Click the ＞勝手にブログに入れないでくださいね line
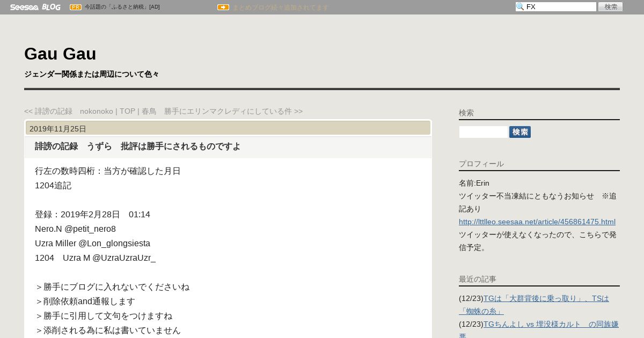The image size is (644, 338). click(112, 287)
